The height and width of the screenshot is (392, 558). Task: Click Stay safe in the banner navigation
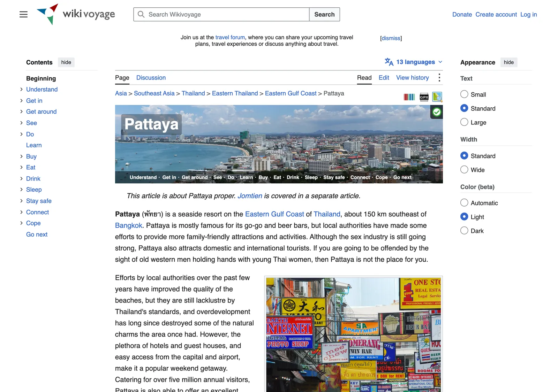pos(334,177)
